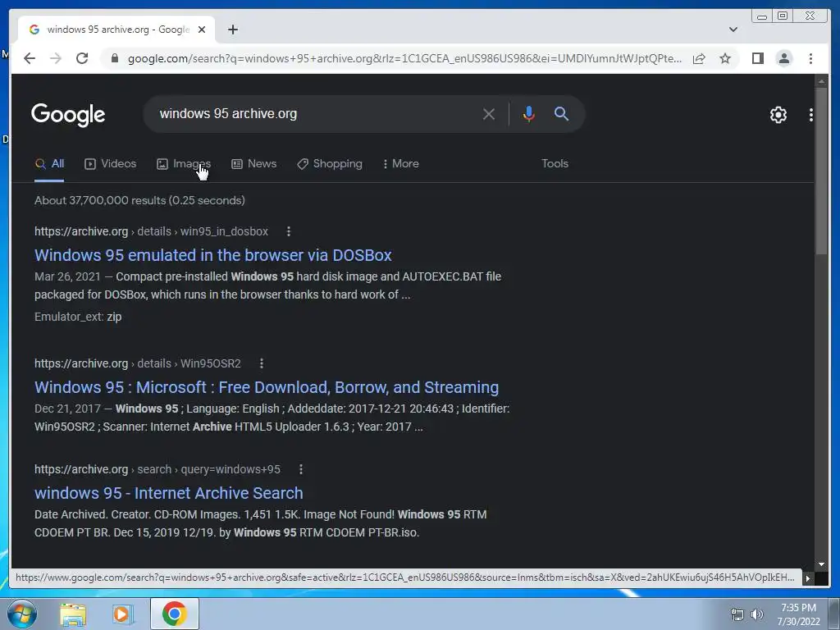Submit search with the magnifier icon
Viewport: 840px width, 630px height.
(561, 113)
